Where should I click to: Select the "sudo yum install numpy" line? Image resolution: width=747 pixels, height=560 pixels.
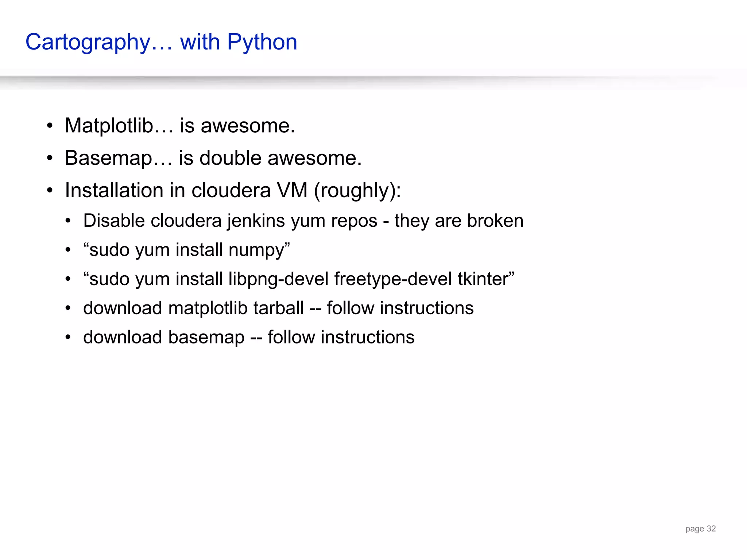(x=187, y=250)
